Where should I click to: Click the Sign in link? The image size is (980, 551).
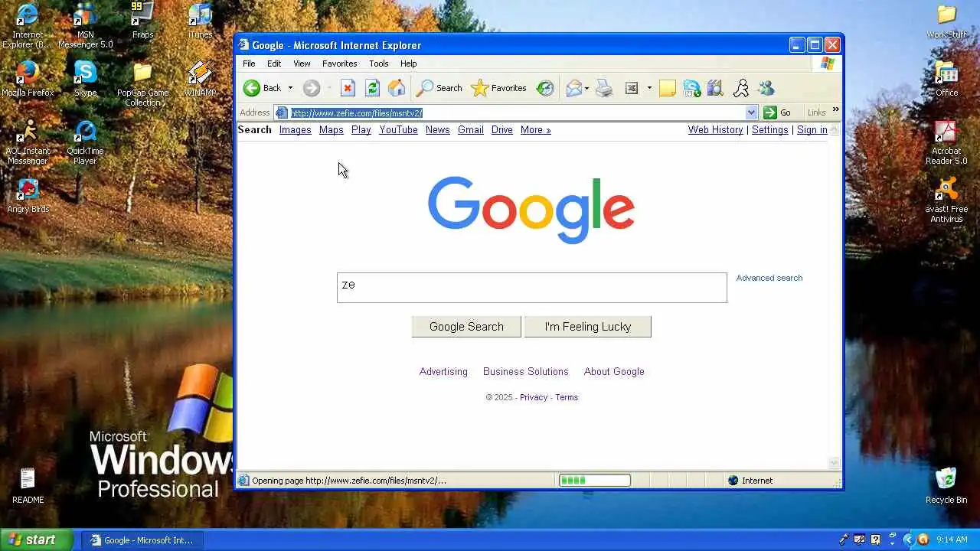click(x=812, y=130)
